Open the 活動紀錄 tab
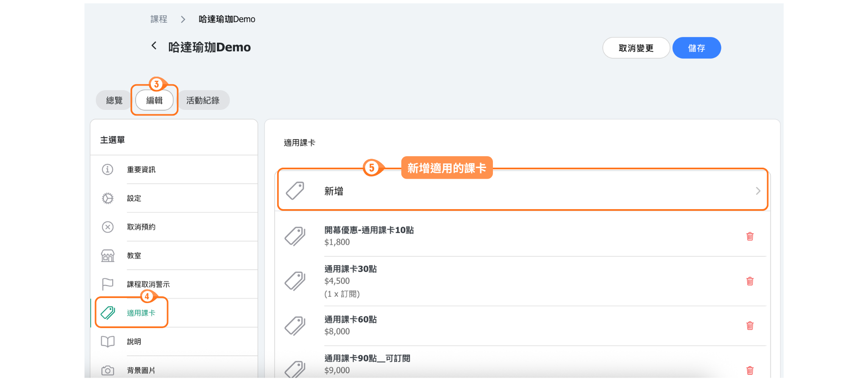 [203, 100]
